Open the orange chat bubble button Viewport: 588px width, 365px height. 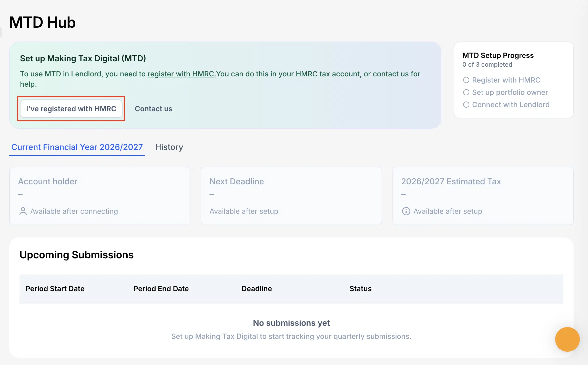coord(567,339)
